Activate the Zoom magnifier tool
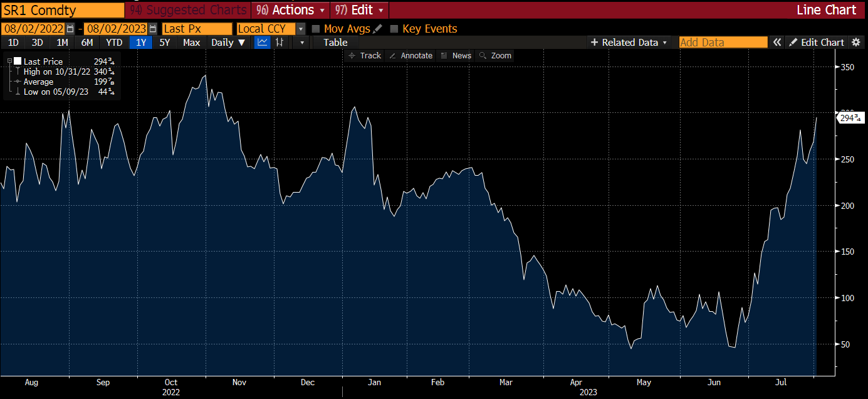Screen dimensions: 868x399 click(494, 55)
